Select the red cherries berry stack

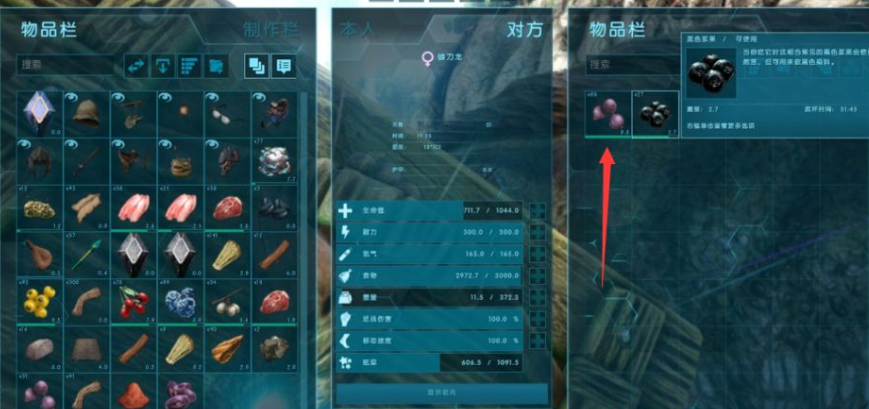(x=134, y=303)
